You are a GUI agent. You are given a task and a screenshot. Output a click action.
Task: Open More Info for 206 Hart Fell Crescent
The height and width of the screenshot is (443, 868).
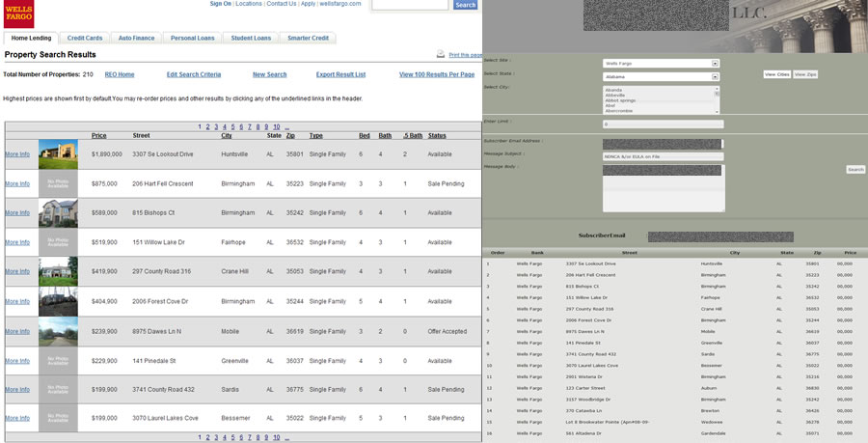17,183
